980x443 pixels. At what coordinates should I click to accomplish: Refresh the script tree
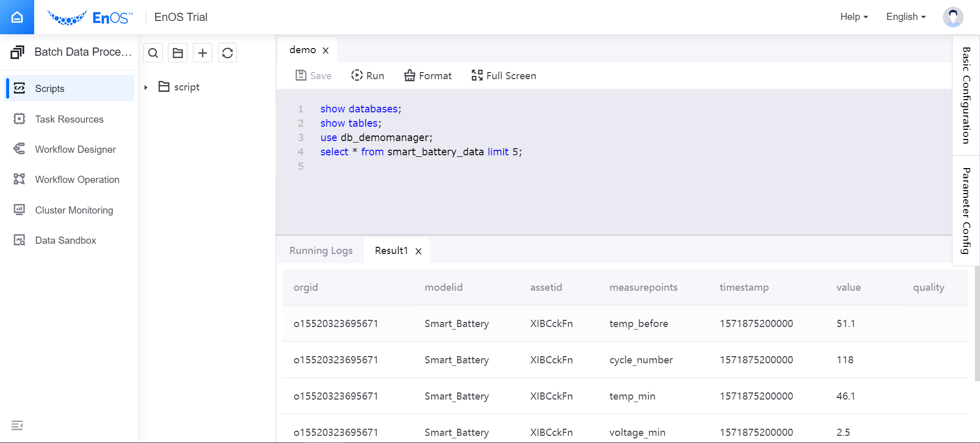click(228, 53)
